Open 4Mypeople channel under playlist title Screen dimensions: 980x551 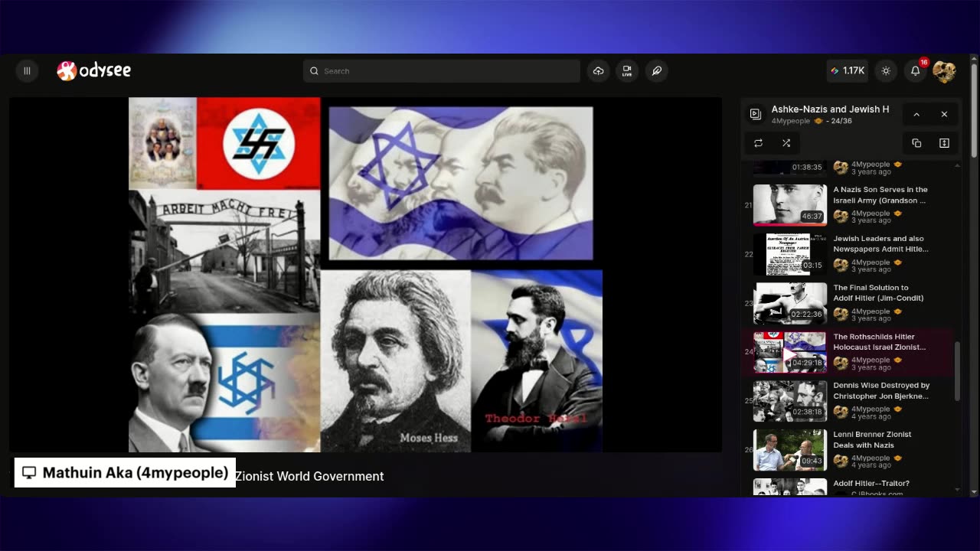[791, 121]
